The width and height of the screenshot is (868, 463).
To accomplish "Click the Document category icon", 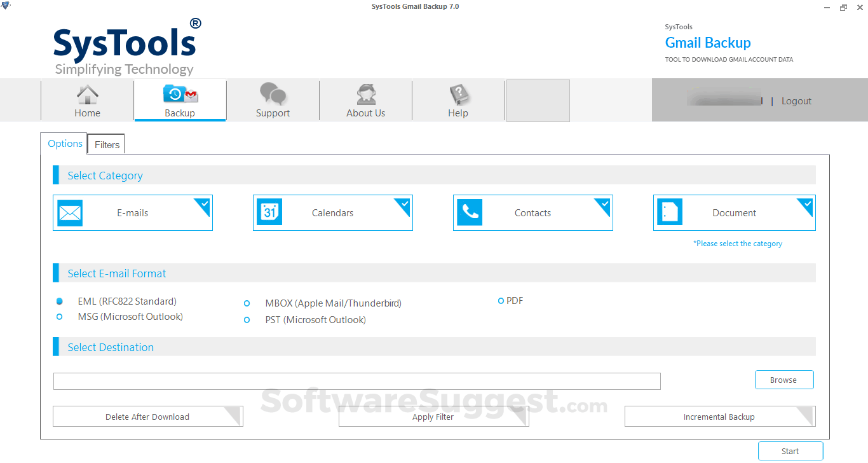I will pos(669,212).
